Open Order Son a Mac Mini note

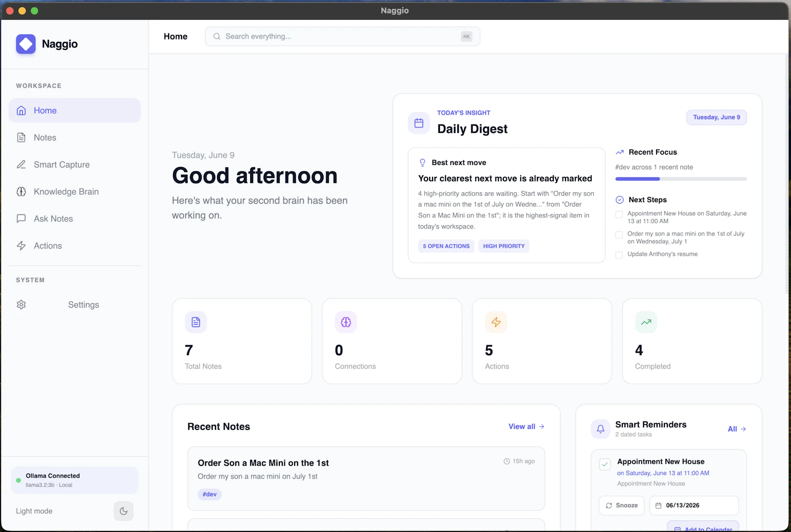[366, 479]
